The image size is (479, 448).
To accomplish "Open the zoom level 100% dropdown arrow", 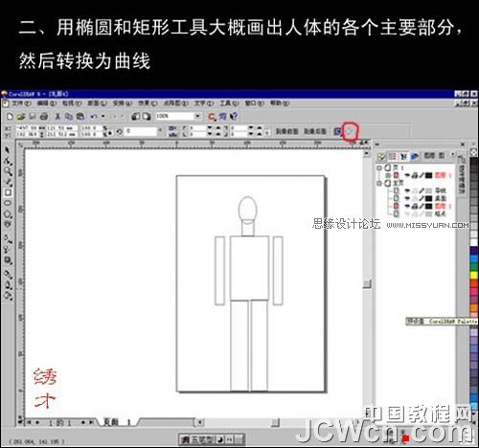I will pos(197,116).
